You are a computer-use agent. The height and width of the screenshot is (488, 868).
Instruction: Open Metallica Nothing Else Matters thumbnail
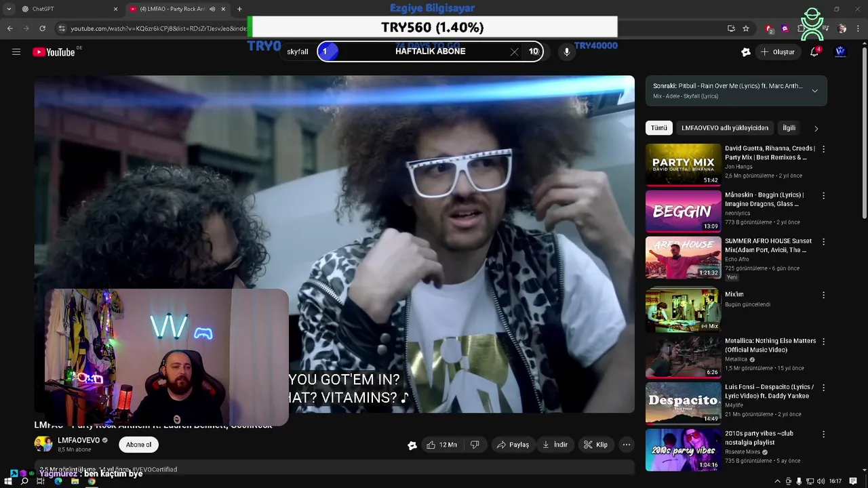(683, 357)
